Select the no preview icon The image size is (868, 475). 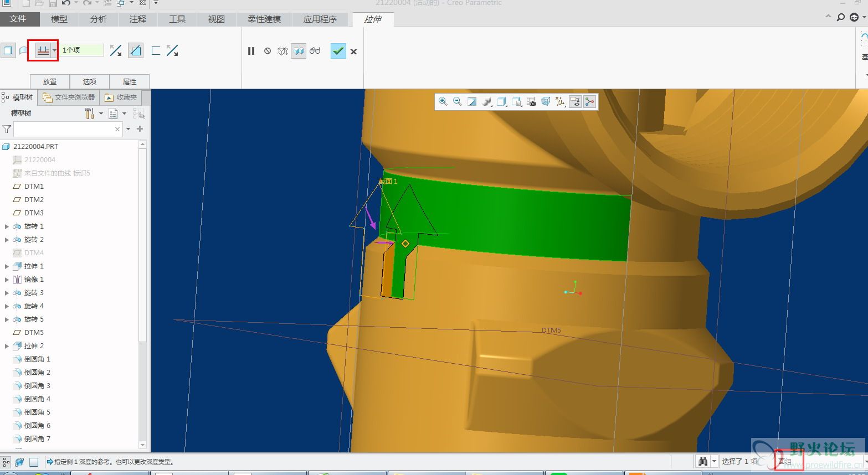[x=268, y=51]
